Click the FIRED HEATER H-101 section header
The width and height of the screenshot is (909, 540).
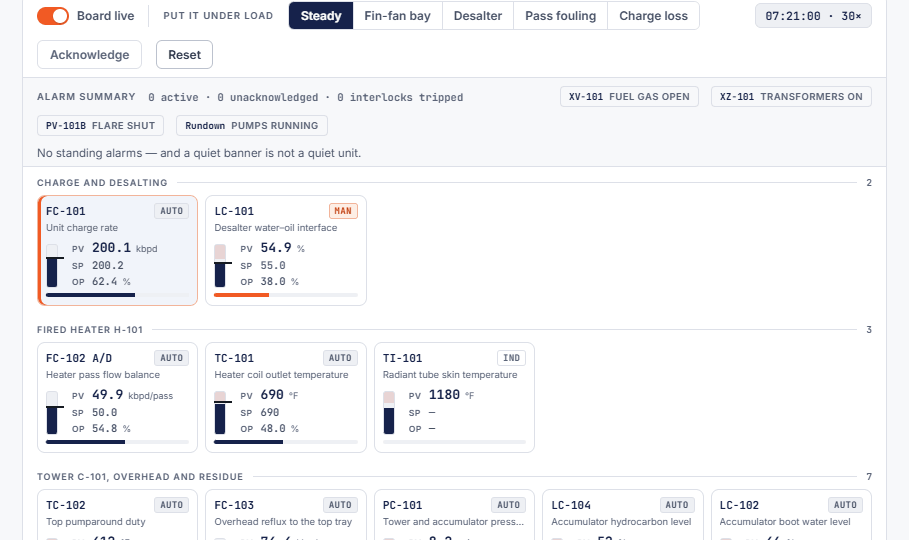[90, 329]
